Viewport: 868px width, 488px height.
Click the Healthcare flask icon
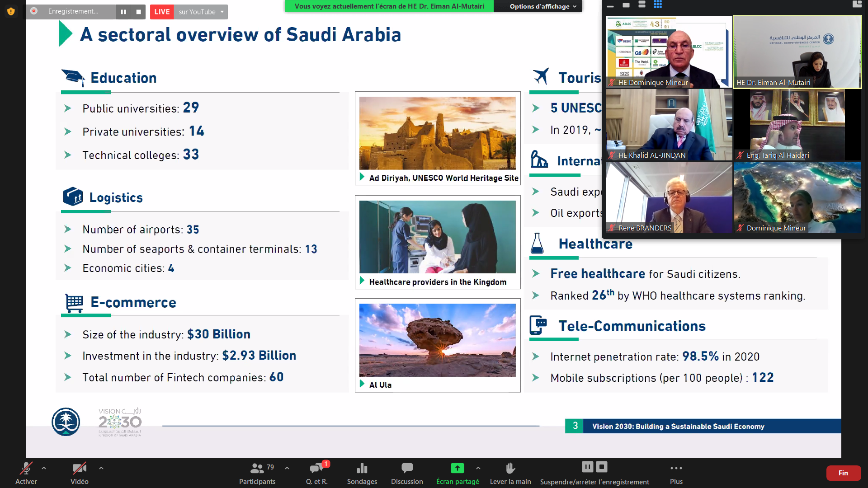pyautogui.click(x=537, y=243)
